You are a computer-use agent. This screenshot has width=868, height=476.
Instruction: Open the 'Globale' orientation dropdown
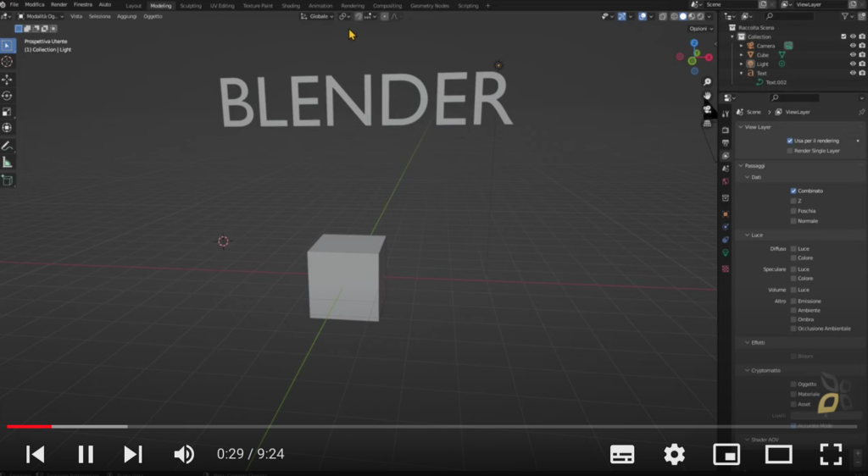tap(317, 17)
